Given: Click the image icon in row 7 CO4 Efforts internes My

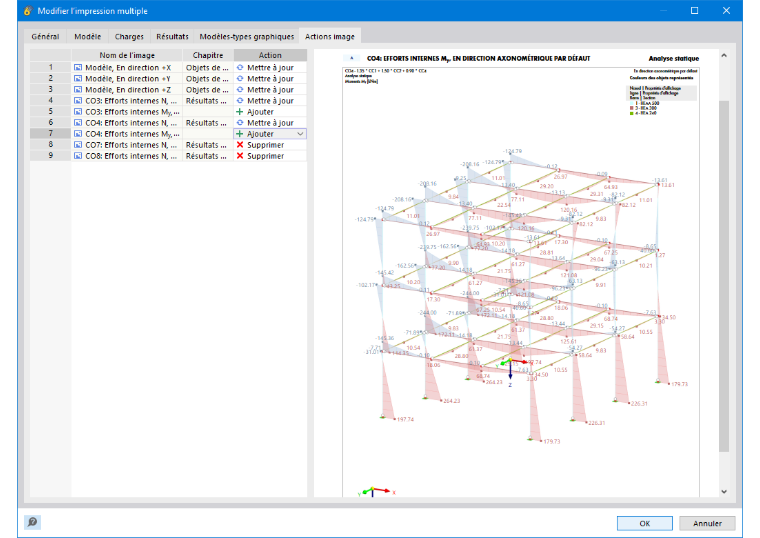Looking at the screenshot, I should tap(78, 134).
